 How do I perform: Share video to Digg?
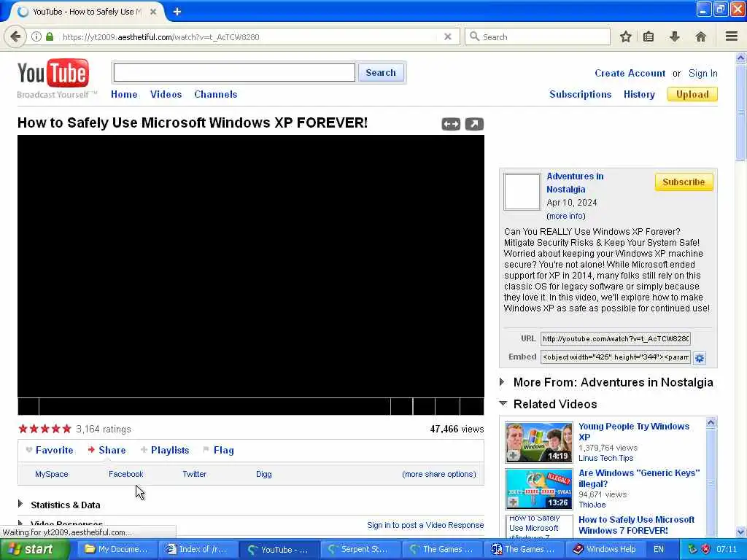(264, 474)
